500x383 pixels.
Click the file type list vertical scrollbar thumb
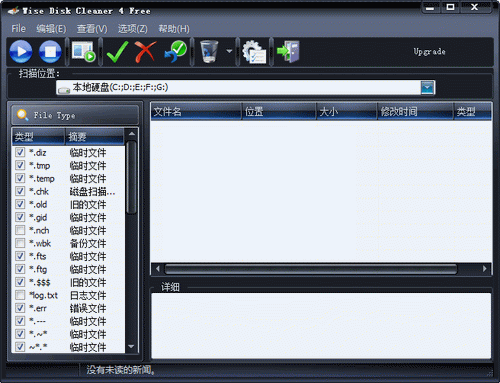[x=132, y=177]
